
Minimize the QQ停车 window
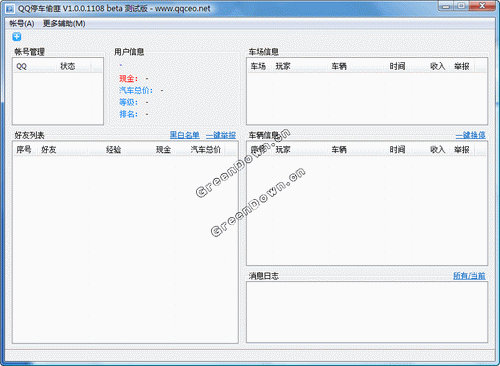(446, 6)
